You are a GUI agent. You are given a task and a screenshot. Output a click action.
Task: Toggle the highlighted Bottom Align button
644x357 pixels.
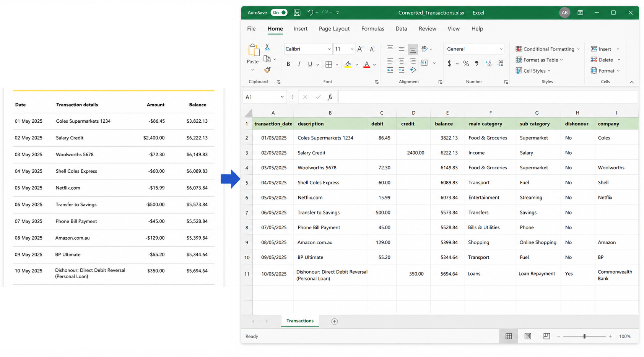tap(413, 49)
